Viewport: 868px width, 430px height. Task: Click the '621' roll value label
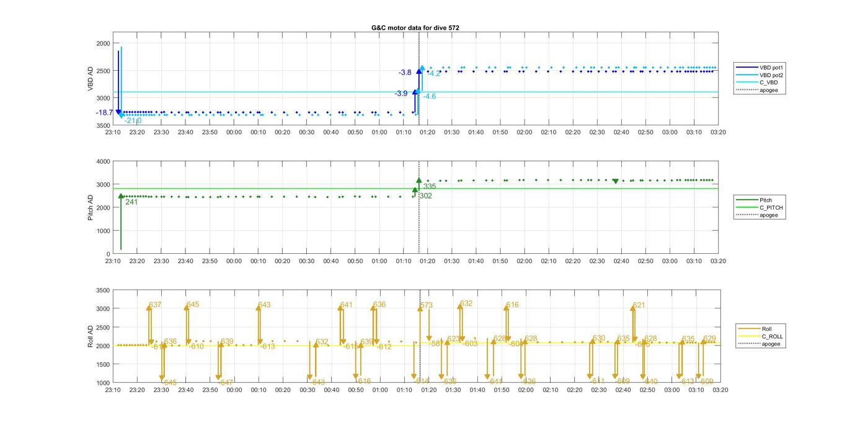pos(639,305)
